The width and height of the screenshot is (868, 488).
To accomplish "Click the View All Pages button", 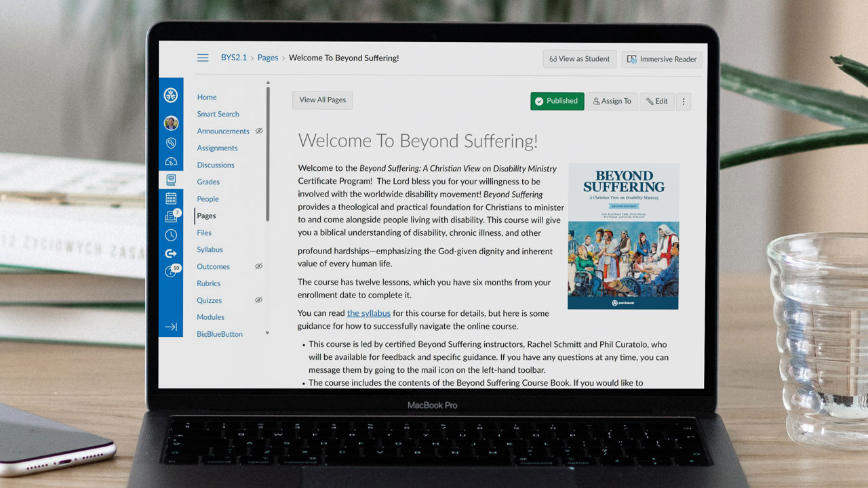I will point(323,100).
